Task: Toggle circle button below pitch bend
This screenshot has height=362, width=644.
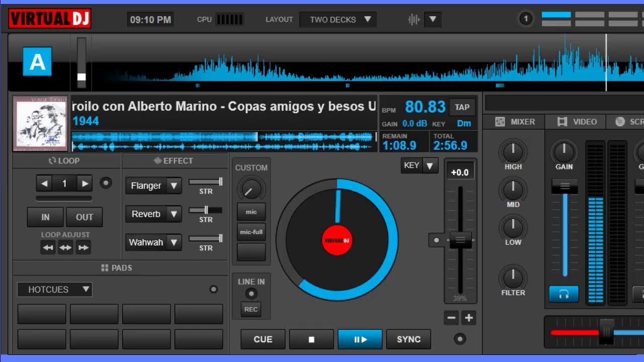Action: pos(460,339)
